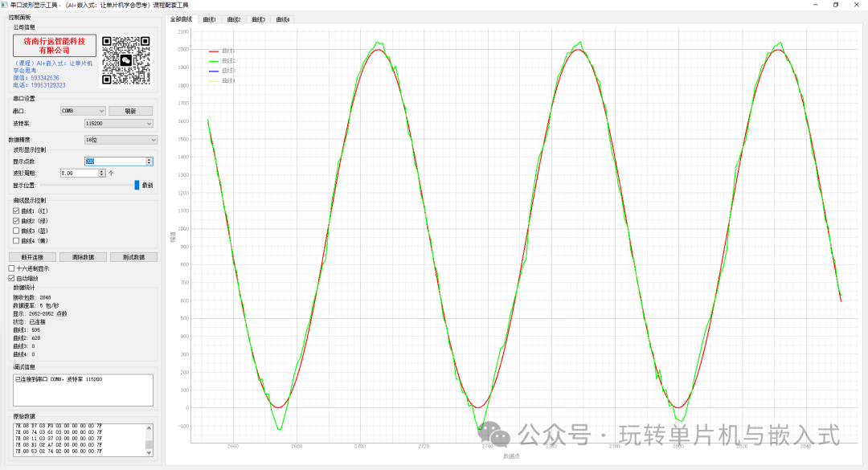Enable the 十六进制显示 checkbox
Viewport: 868px width, 470px height.
11,268
